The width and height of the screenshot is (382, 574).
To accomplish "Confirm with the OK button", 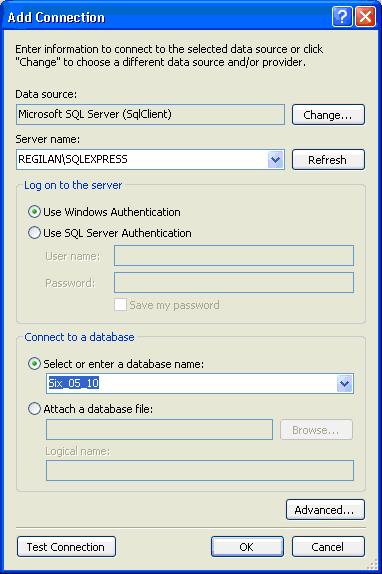I will tap(247, 547).
